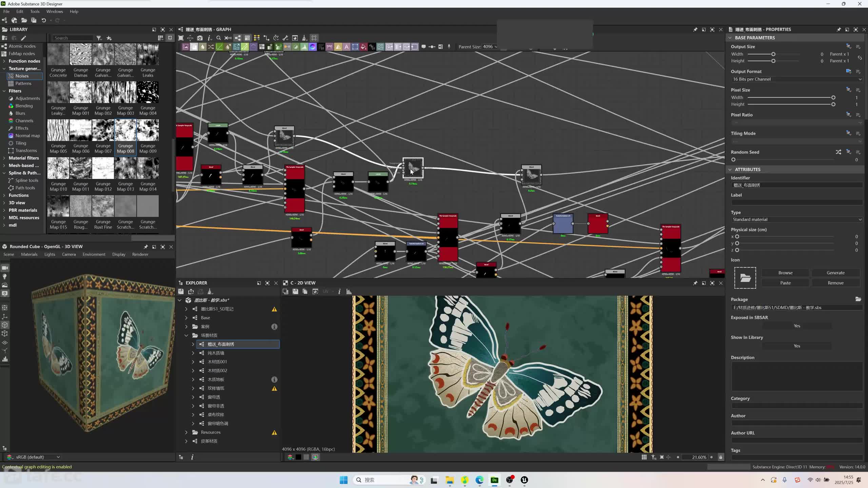
Task: Click the magnifier search icon in graph toolbar
Action: pyautogui.click(x=219, y=38)
